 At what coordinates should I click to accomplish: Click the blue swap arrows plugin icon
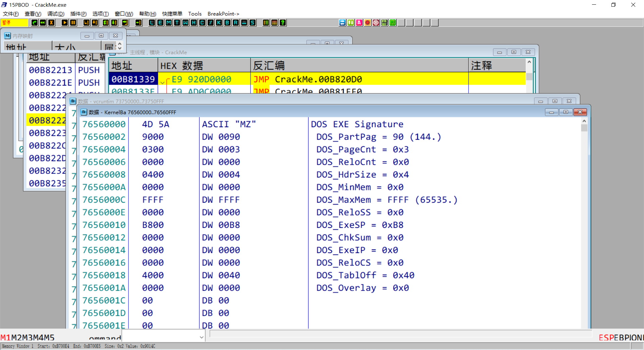tap(342, 22)
